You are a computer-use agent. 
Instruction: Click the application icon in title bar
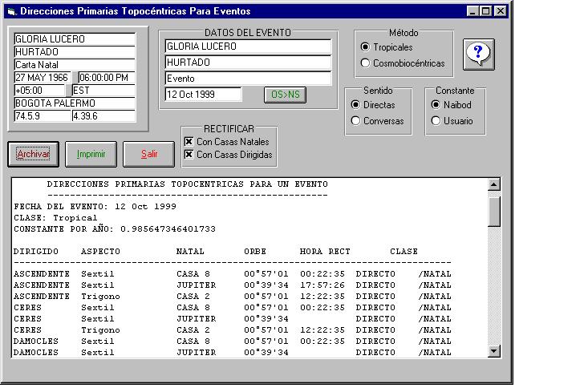[10, 11]
